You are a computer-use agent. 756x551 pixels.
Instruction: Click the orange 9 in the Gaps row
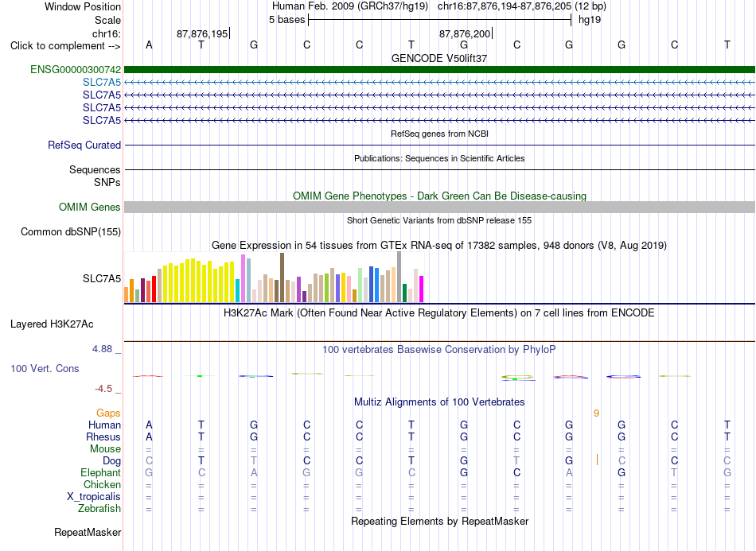pos(596,413)
